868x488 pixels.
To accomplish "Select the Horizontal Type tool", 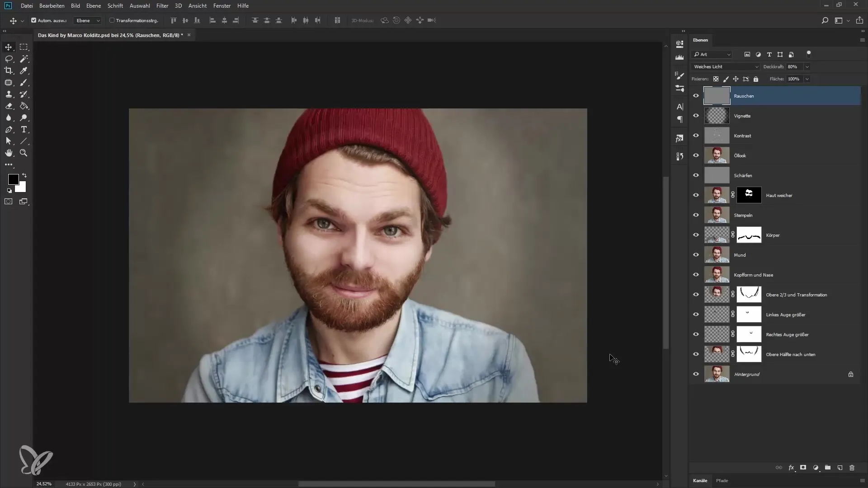I will point(24,129).
